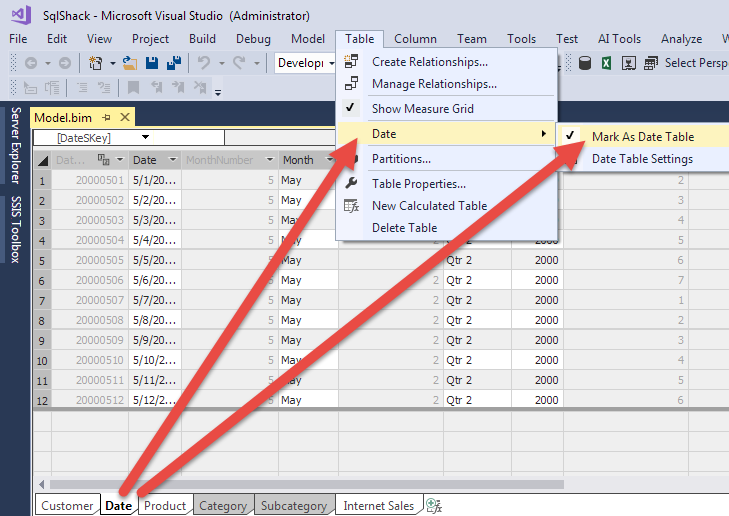Click the Uncomment Lines toolbar icon
Image resolution: width=729 pixels, height=516 pixels.
pos(104,87)
